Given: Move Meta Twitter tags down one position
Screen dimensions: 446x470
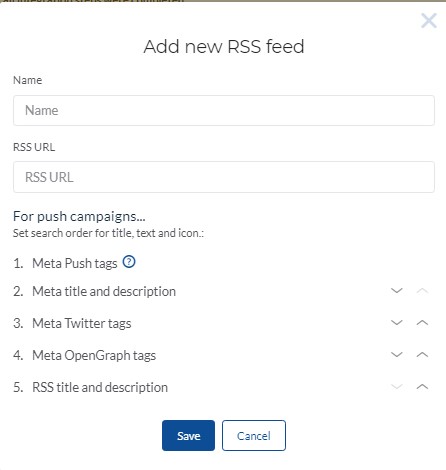Looking at the screenshot, I should click(x=397, y=323).
